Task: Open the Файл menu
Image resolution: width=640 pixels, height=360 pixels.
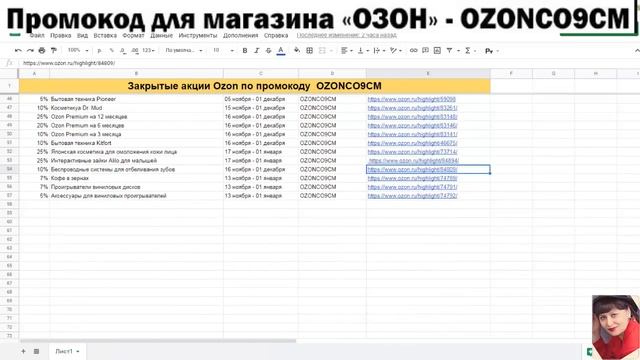Action: click(x=37, y=36)
